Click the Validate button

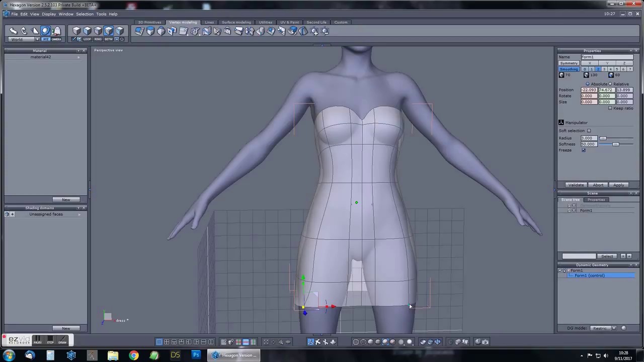576,185
